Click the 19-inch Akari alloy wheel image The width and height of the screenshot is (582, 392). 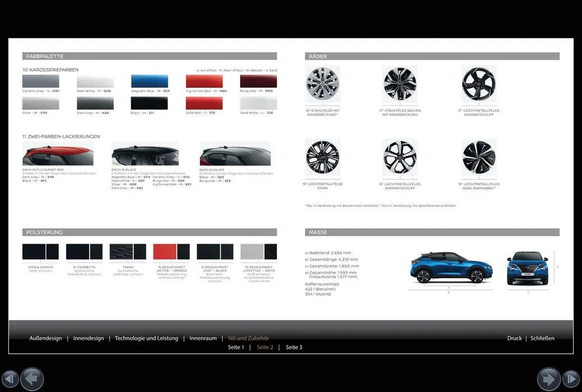pos(322,157)
